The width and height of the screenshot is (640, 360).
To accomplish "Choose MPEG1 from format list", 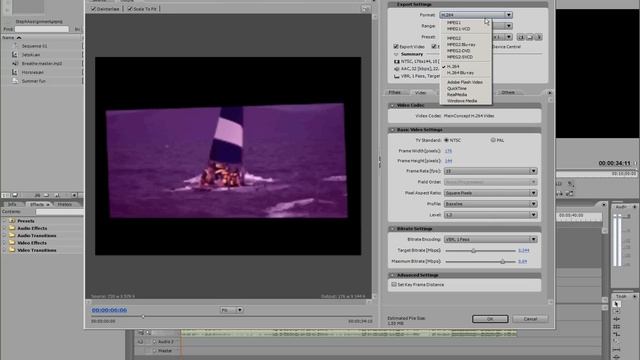I will (454, 23).
